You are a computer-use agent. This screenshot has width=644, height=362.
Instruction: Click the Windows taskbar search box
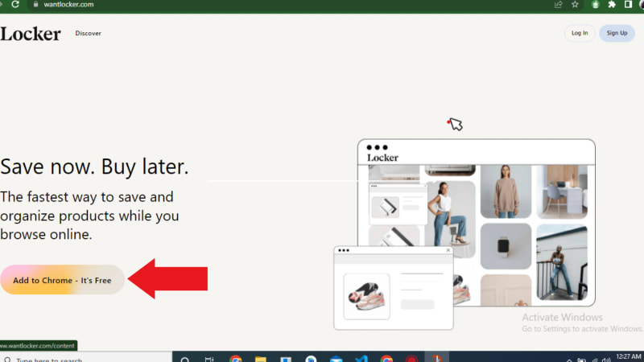(x=86, y=358)
